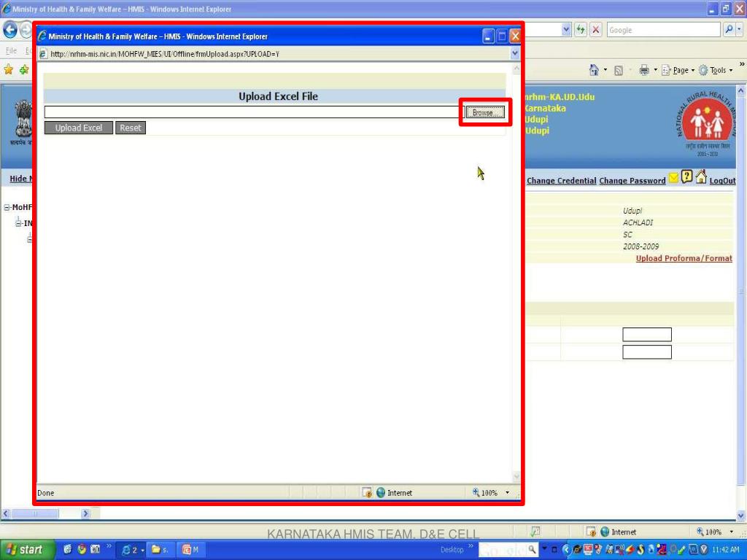Click the Excel file path input field

click(x=254, y=112)
